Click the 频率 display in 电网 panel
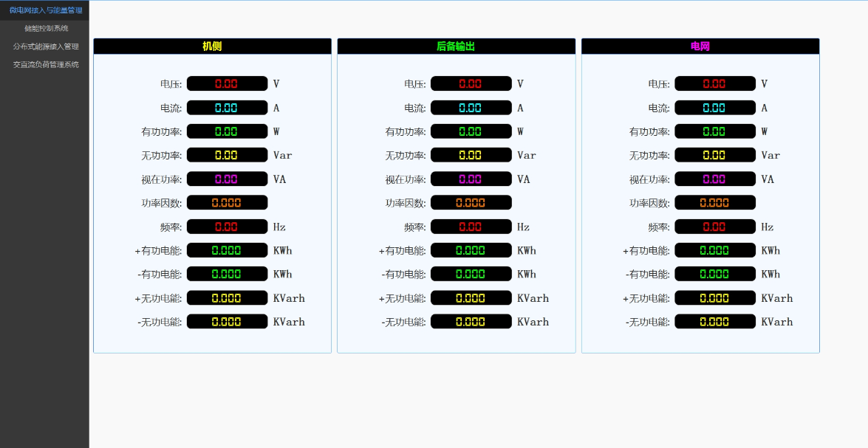The width and height of the screenshot is (868, 448). point(714,227)
